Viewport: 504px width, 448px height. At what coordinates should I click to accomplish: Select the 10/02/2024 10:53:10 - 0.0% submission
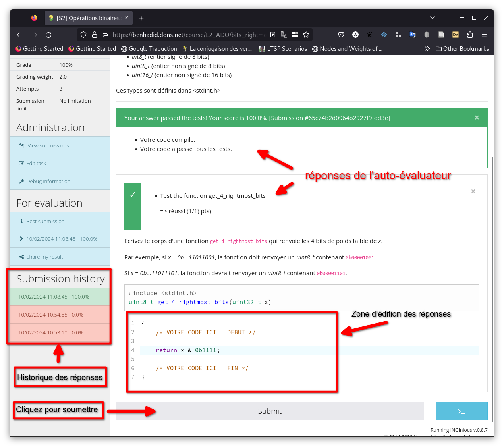pyautogui.click(x=60, y=333)
